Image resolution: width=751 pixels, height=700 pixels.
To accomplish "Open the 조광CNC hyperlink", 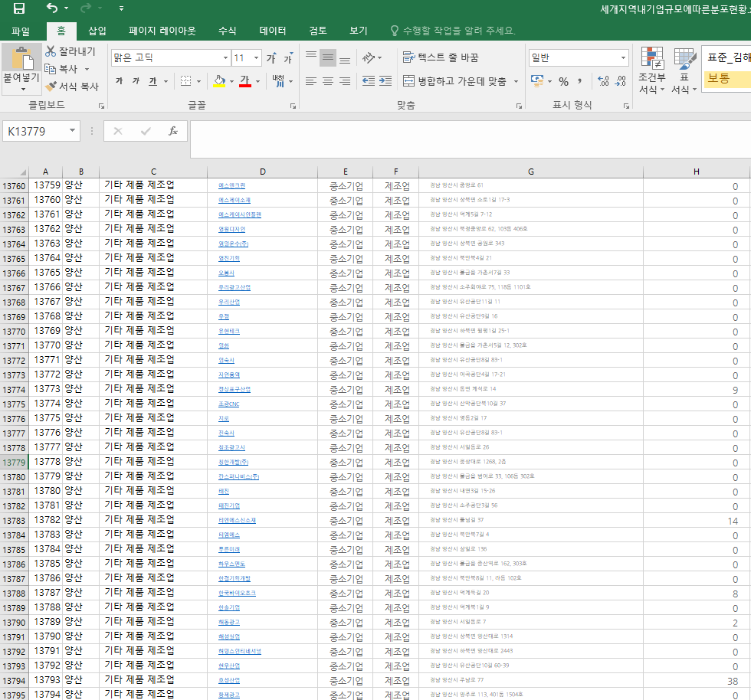I will coord(229,404).
